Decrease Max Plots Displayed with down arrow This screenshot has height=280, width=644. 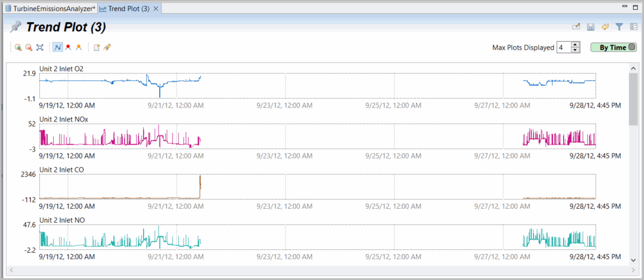(575, 50)
